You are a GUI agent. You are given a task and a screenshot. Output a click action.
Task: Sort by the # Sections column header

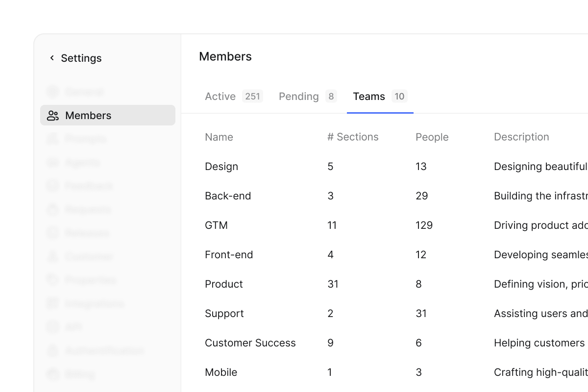point(353,137)
